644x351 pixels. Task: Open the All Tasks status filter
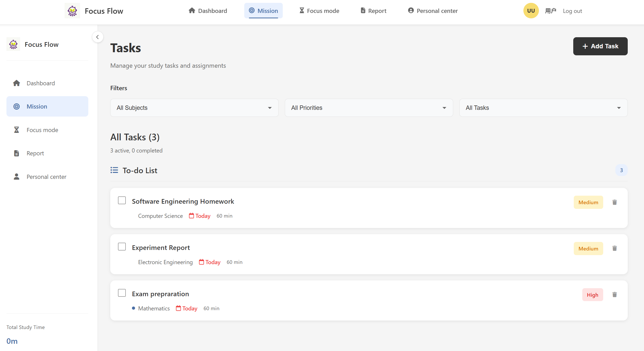click(543, 108)
